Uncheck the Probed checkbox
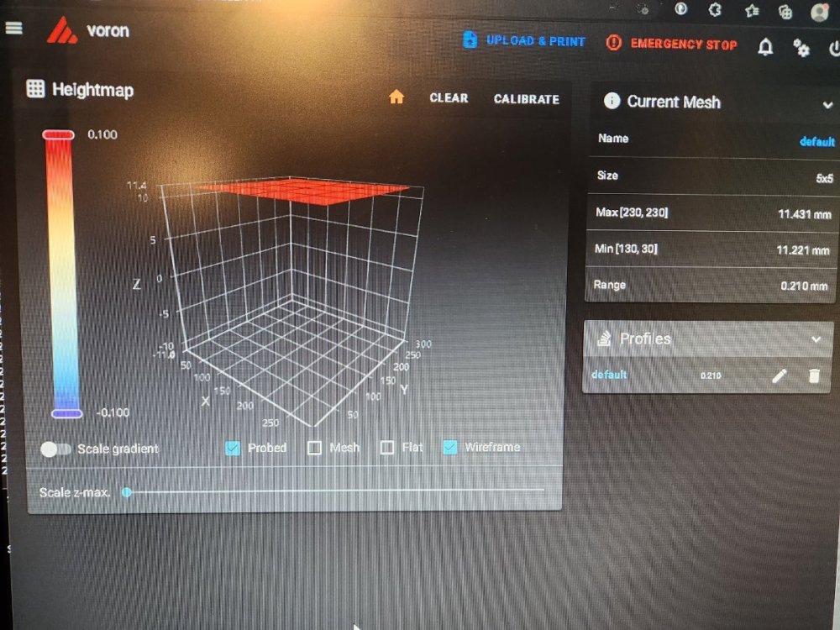This screenshot has width=840, height=630. click(x=232, y=448)
